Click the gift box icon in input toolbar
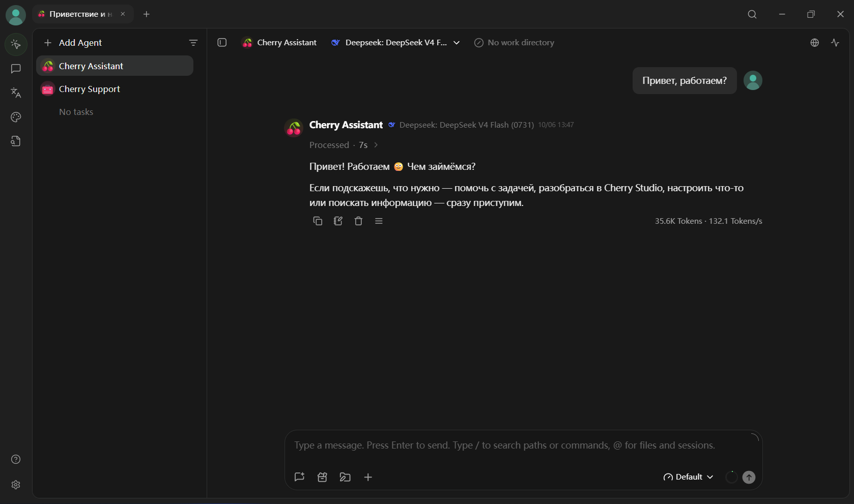This screenshot has height=504, width=854. click(322, 477)
